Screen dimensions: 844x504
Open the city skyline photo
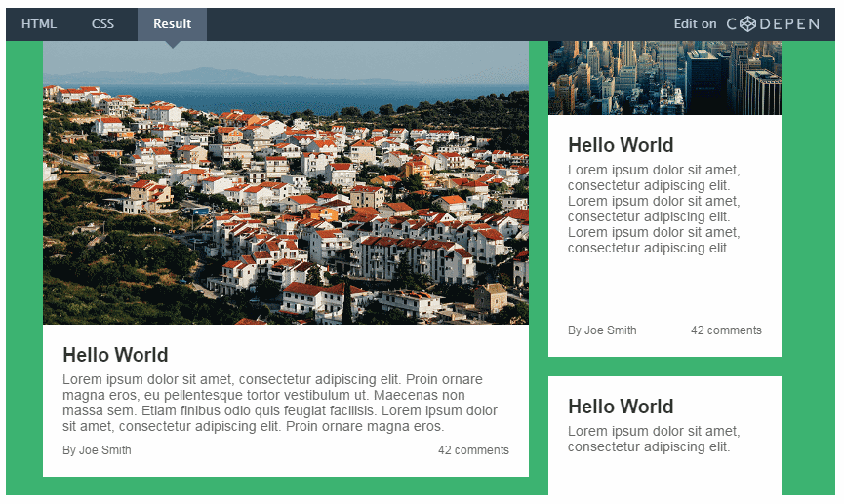point(664,78)
